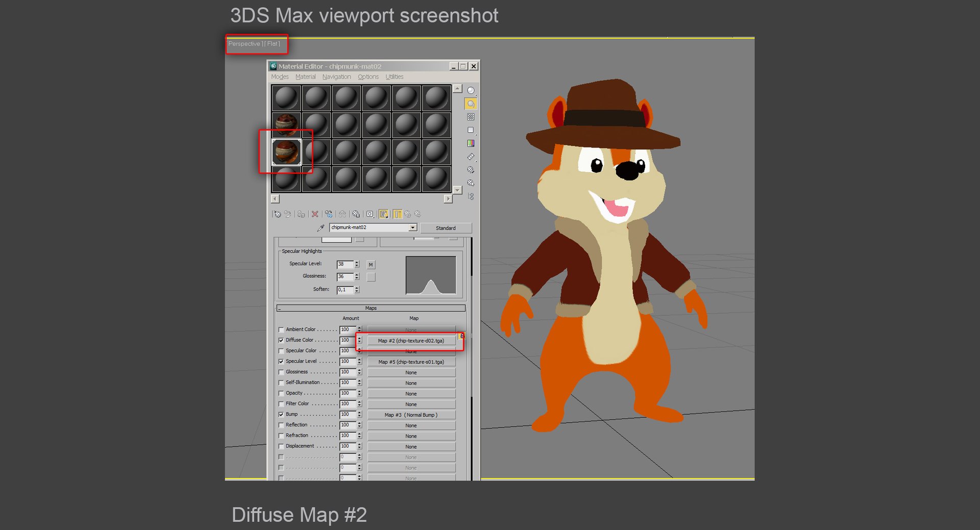980x530 pixels.
Task: Open the Navigation menu
Action: (x=336, y=77)
